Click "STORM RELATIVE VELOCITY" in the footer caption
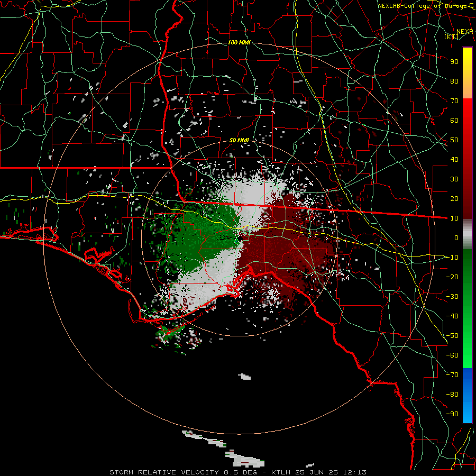 coord(164,472)
